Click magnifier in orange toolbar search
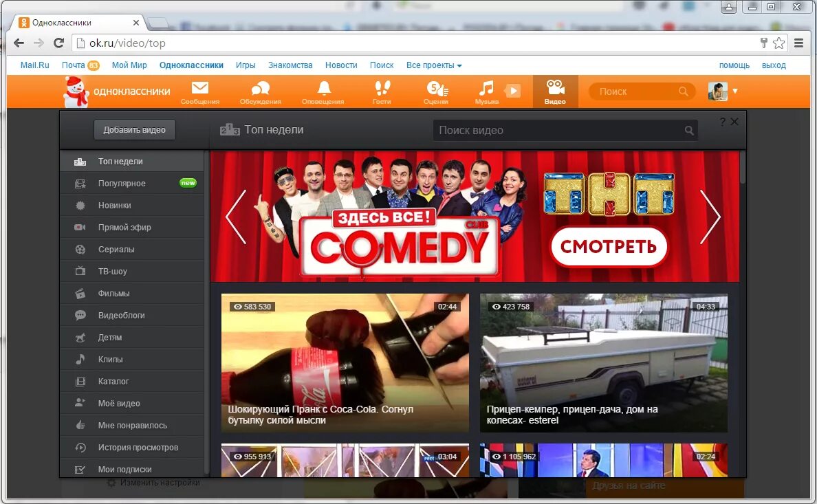Viewport: 817px width, 504px height. [683, 91]
